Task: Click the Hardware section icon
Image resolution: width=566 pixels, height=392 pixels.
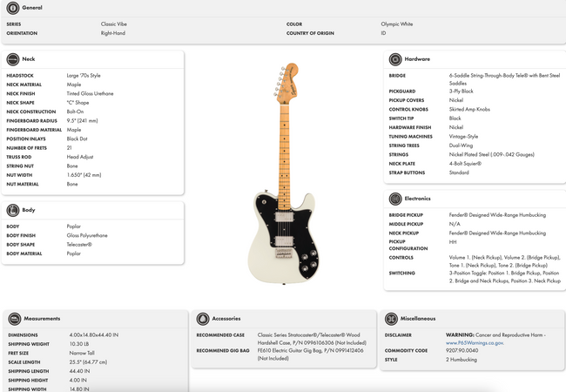Action: point(395,59)
